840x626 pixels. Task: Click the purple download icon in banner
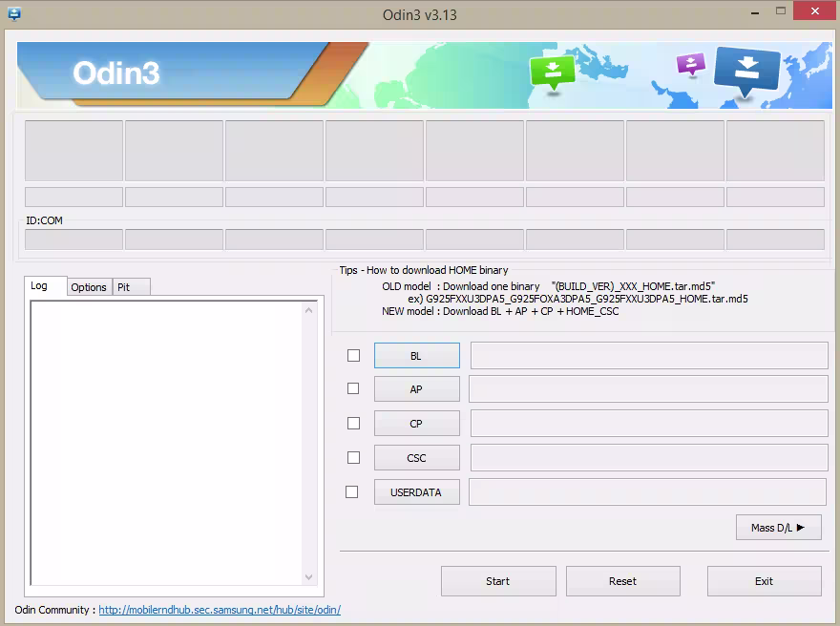click(x=690, y=64)
